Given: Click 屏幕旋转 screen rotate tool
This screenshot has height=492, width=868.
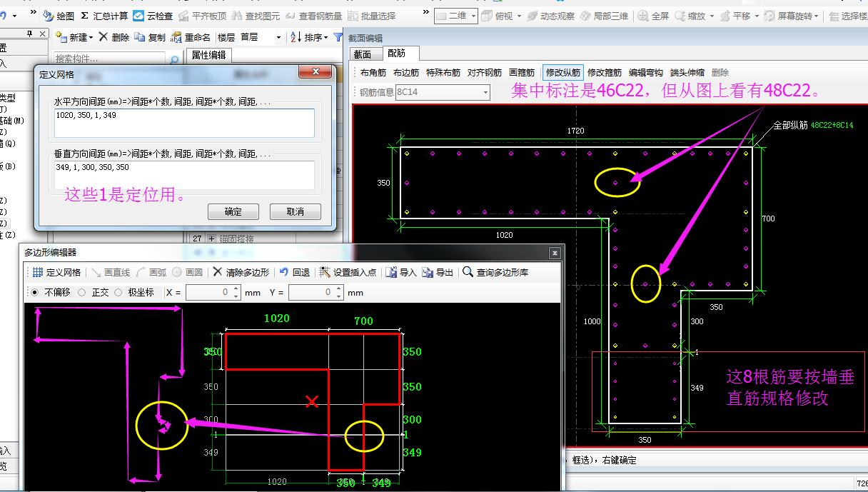Looking at the screenshot, I should pos(787,16).
